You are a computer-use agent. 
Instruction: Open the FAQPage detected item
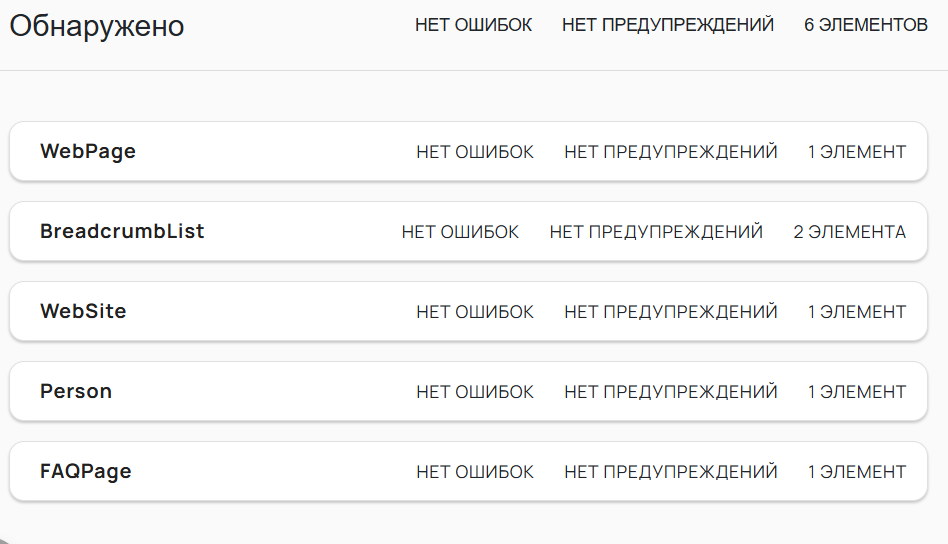point(260,472)
